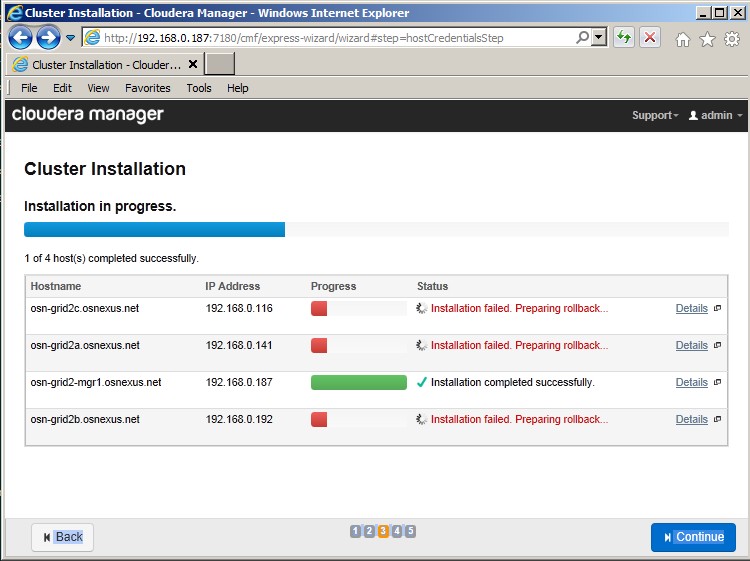Click the Back wizard button
The image size is (750, 561).
pos(63,537)
